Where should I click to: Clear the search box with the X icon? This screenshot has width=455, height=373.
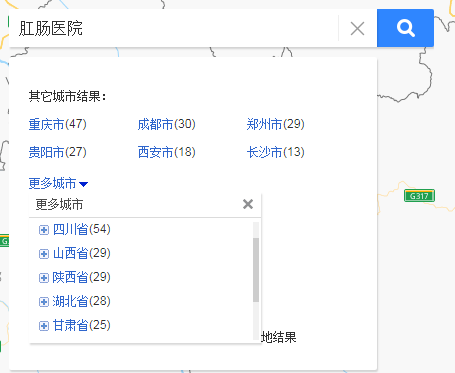point(357,28)
